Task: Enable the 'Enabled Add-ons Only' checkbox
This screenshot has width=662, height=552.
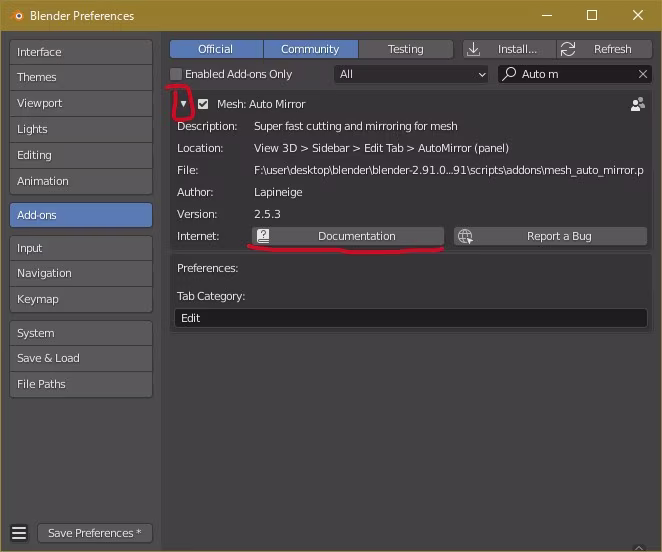Action: (176, 74)
